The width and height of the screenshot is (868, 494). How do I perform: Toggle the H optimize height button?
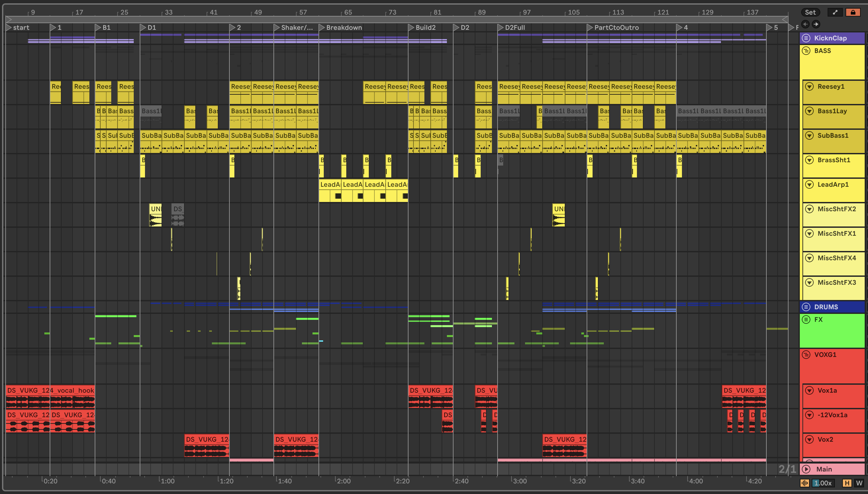(x=847, y=483)
